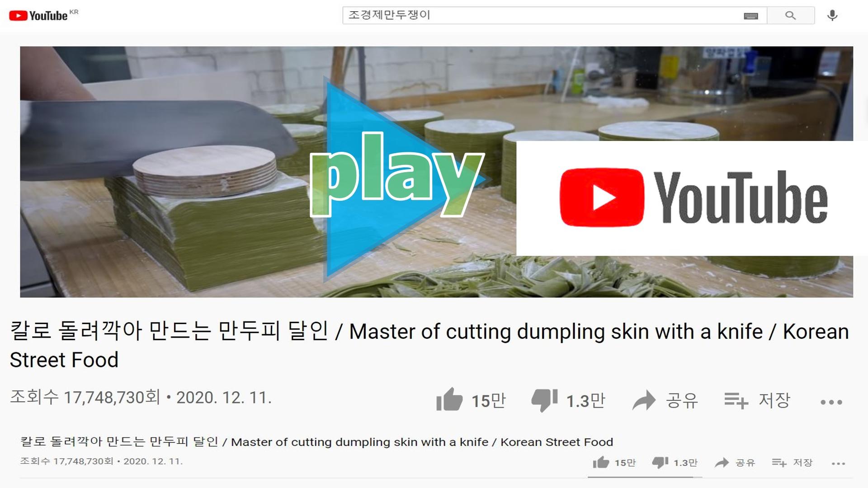Click the like/dislike ratio bar
This screenshot has width=868, height=488.
[645, 477]
